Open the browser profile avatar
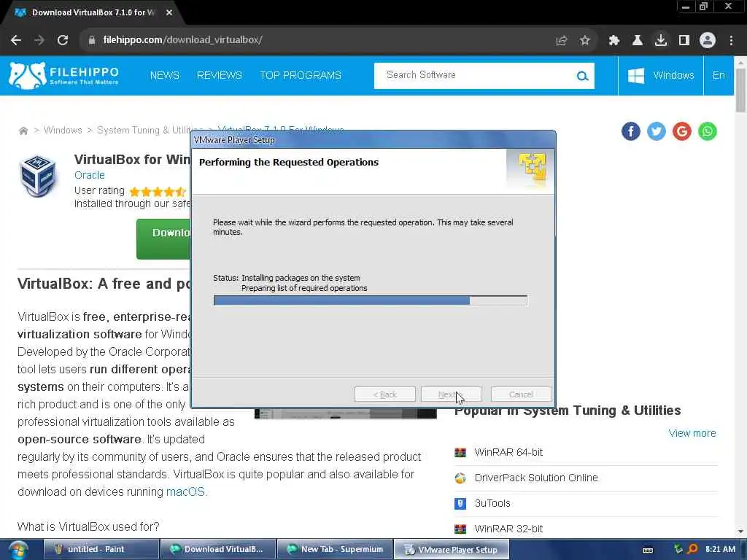747x560 pixels. pyautogui.click(x=708, y=41)
